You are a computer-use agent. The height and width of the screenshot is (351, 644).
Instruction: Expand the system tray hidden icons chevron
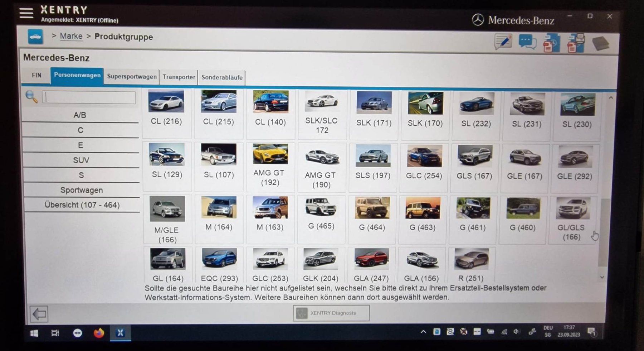(x=423, y=332)
